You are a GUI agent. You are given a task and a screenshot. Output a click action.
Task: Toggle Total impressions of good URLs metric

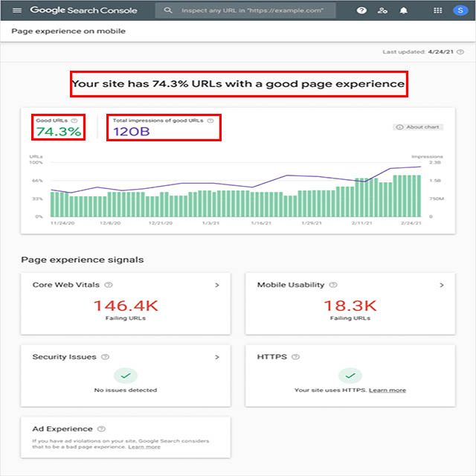point(163,127)
